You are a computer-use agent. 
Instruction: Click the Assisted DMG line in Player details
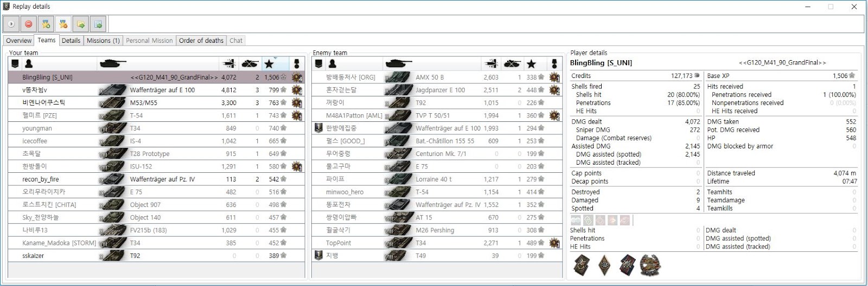pos(635,146)
